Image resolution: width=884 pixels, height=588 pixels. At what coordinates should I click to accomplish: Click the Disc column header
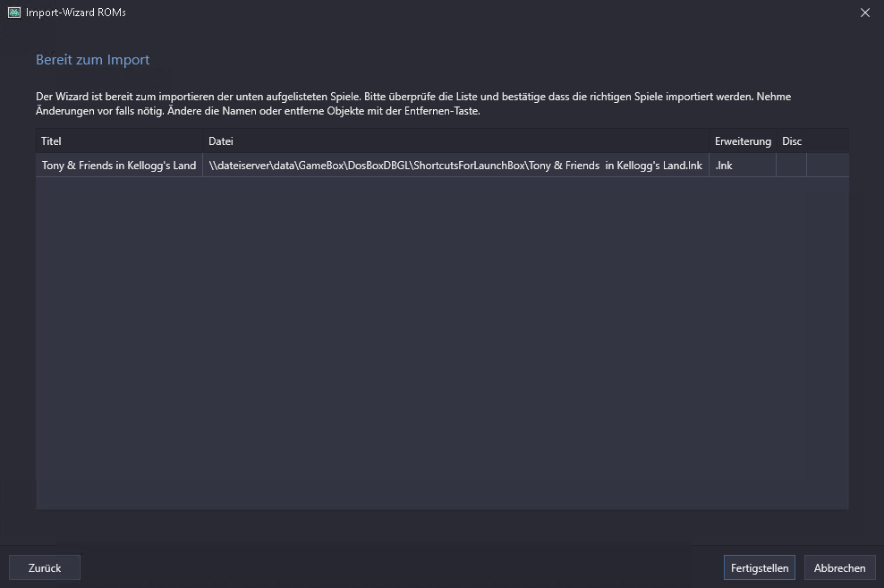[x=791, y=141]
